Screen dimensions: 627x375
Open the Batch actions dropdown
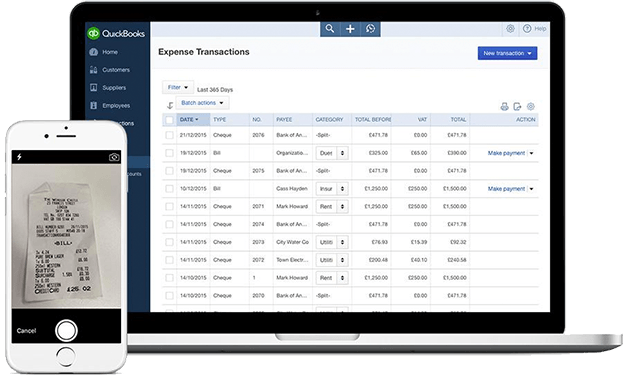[202, 103]
